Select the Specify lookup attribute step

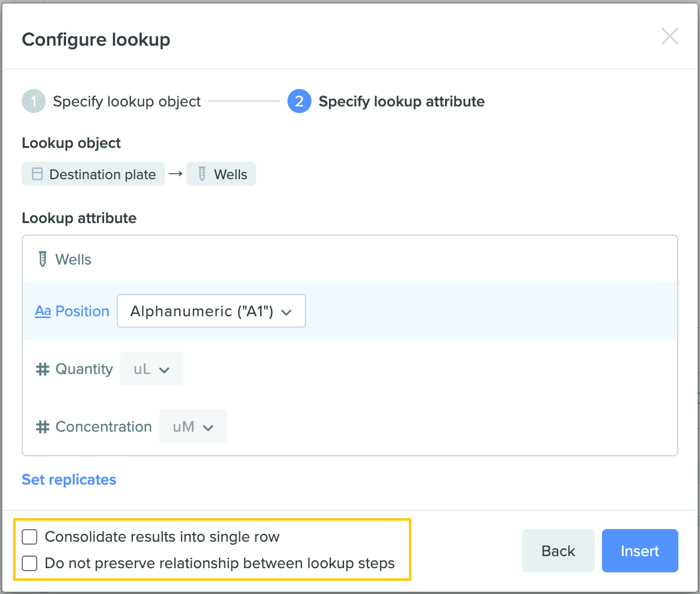coord(401,102)
